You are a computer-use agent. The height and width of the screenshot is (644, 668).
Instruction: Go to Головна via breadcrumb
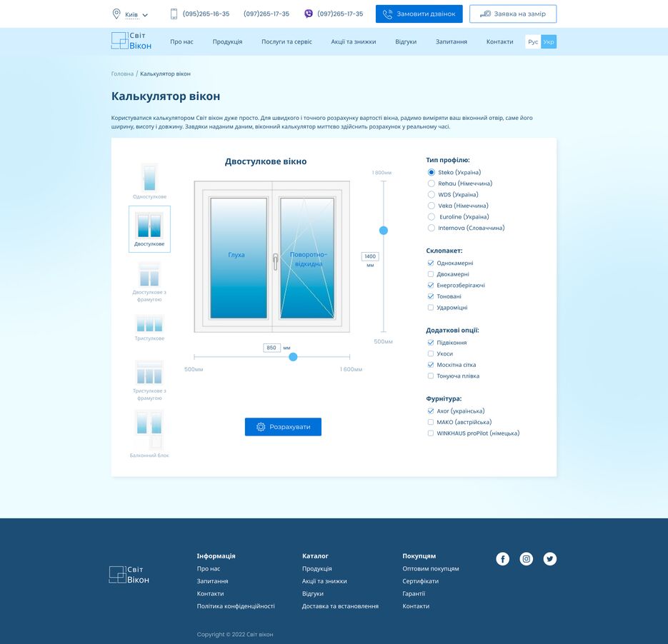click(122, 74)
